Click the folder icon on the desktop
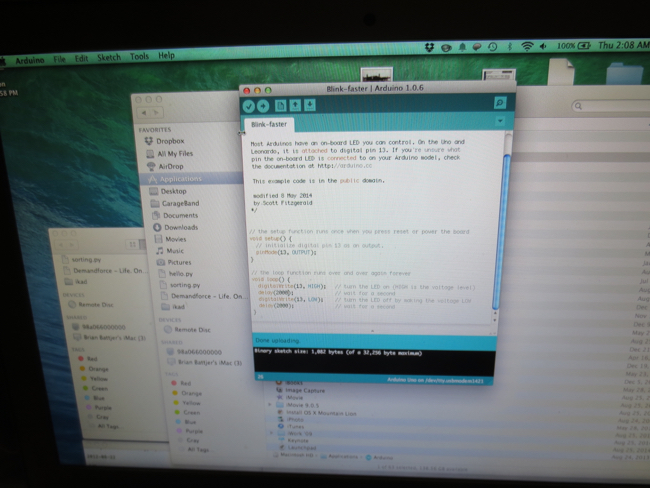This screenshot has width=650, height=488. click(x=625, y=73)
